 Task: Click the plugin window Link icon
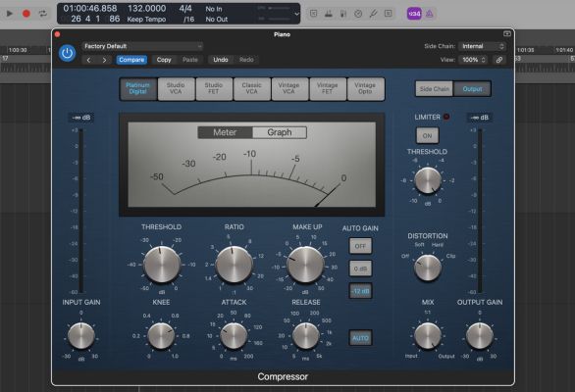point(499,60)
